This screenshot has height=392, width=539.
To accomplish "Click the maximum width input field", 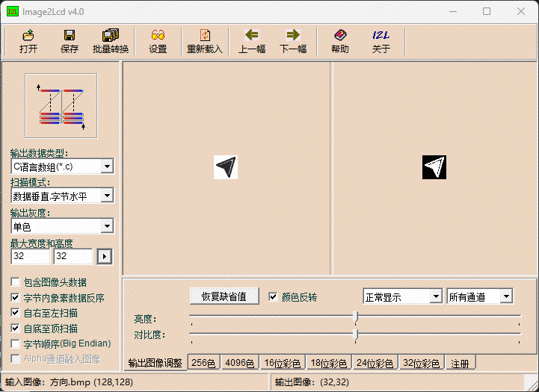I will 31,256.
